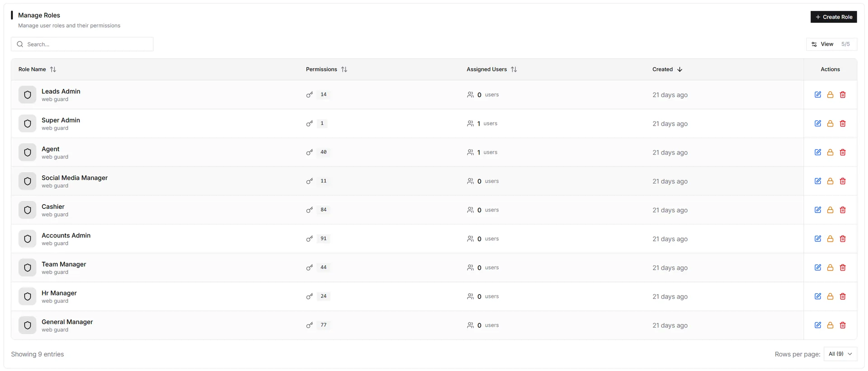
Task: Click the Create Role button
Action: (x=834, y=17)
